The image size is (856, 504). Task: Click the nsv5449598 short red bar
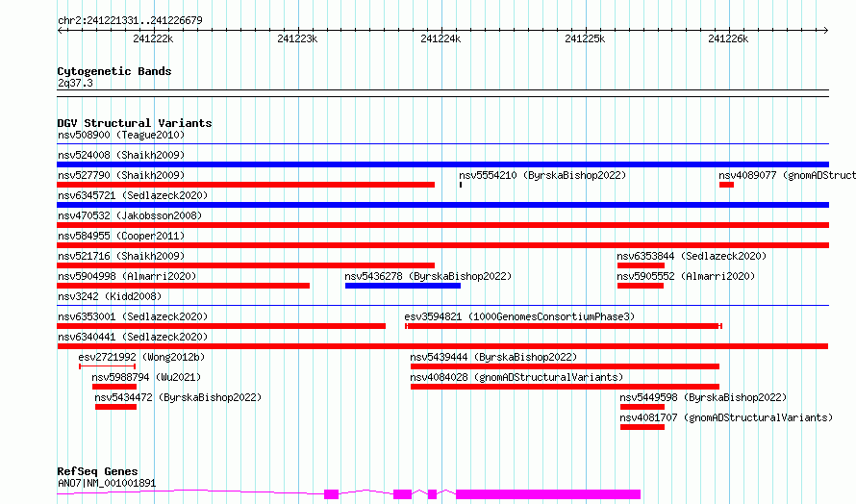(642, 407)
